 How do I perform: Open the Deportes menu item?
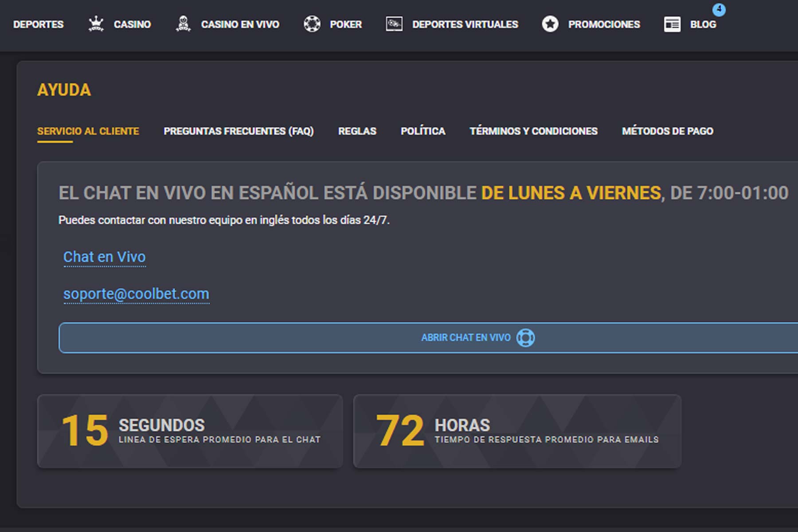38,25
